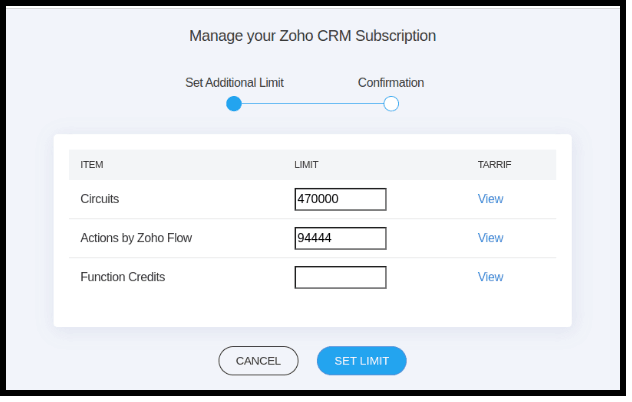The height and width of the screenshot is (402, 632).
Task: Click the Set Additional Limit step label
Action: click(241, 83)
